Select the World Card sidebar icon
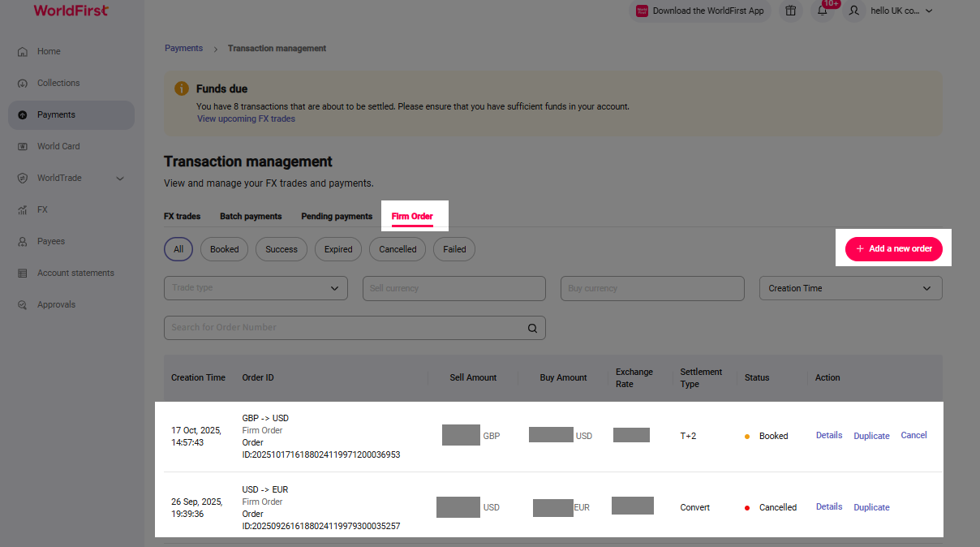 pyautogui.click(x=23, y=147)
